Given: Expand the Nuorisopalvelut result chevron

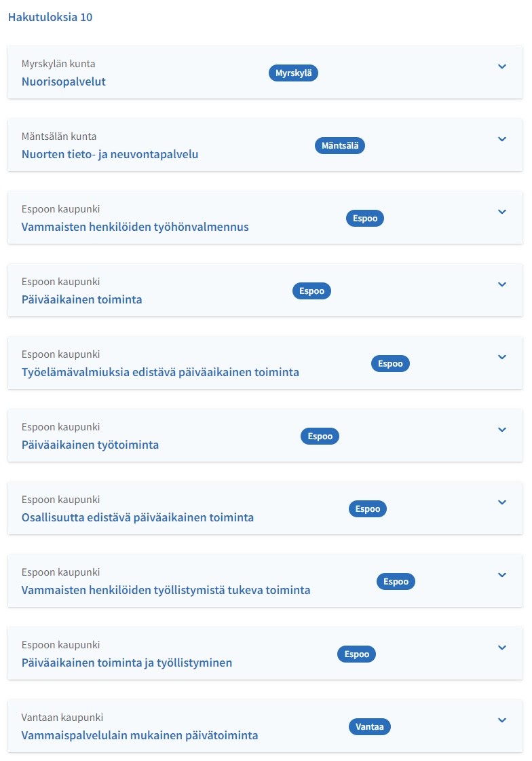Looking at the screenshot, I should point(502,67).
